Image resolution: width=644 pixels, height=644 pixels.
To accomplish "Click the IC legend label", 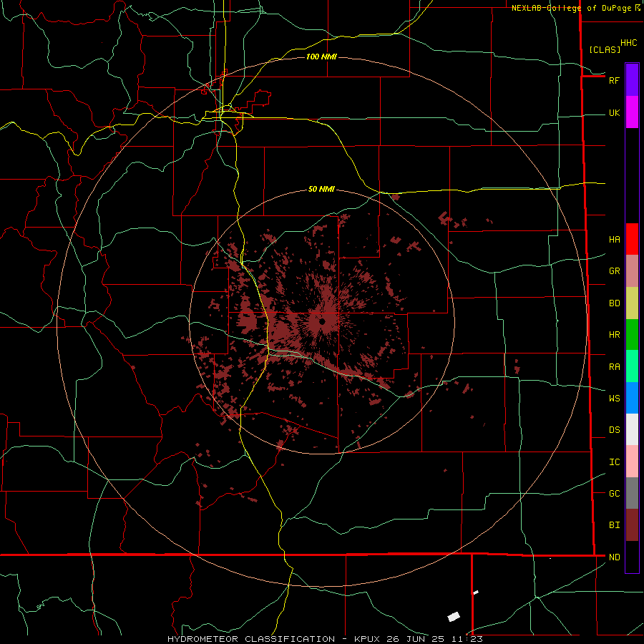I will coord(614,462).
